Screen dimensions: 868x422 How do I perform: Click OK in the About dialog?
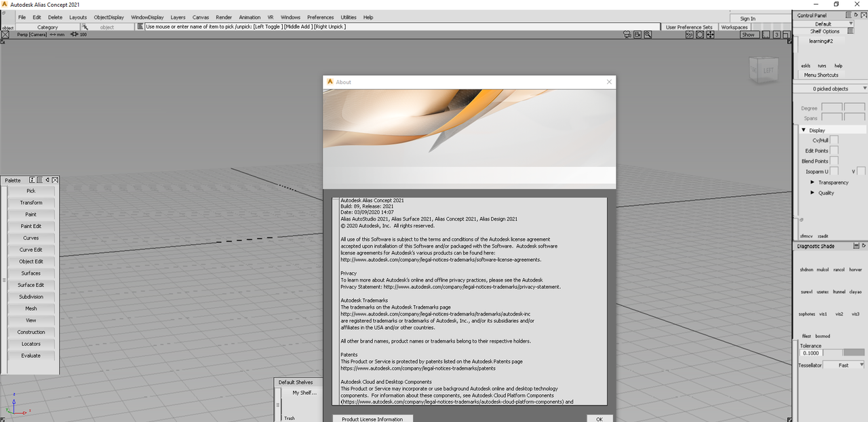point(599,419)
